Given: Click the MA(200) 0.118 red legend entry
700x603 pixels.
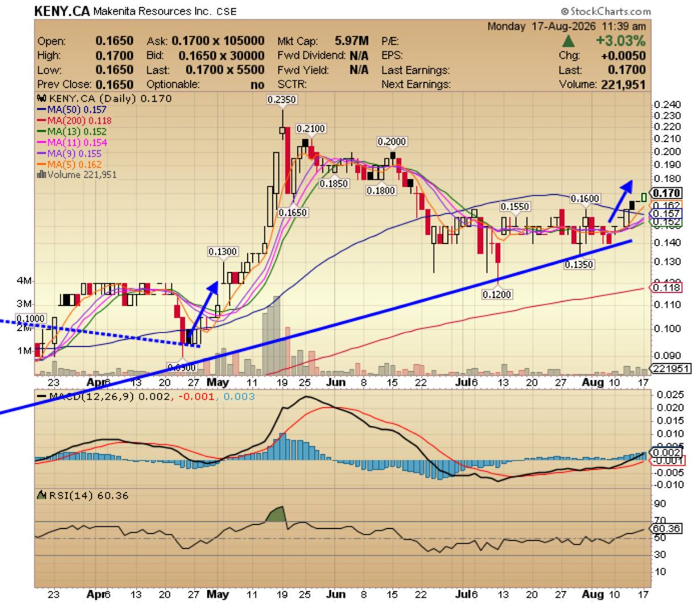Looking at the screenshot, I should (74, 121).
